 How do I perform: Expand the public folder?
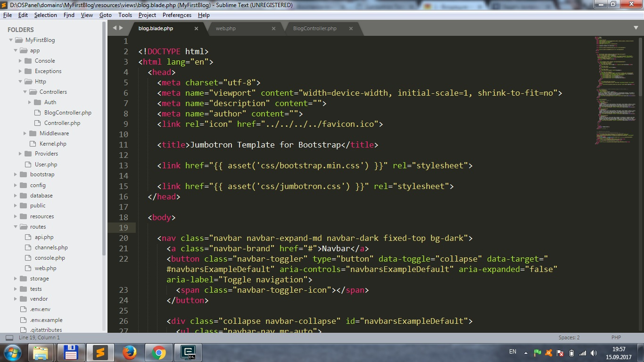[16, 206]
